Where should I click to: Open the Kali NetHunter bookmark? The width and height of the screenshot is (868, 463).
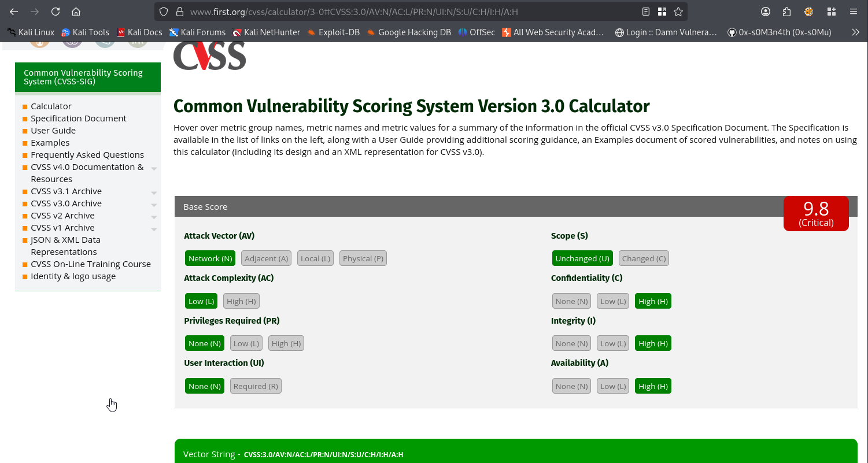point(266,32)
